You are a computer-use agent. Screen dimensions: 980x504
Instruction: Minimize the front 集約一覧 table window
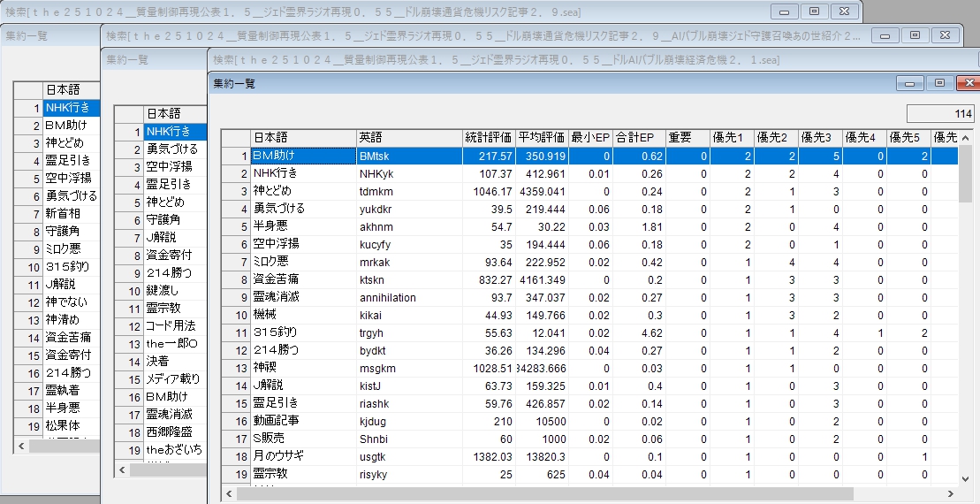point(909,83)
